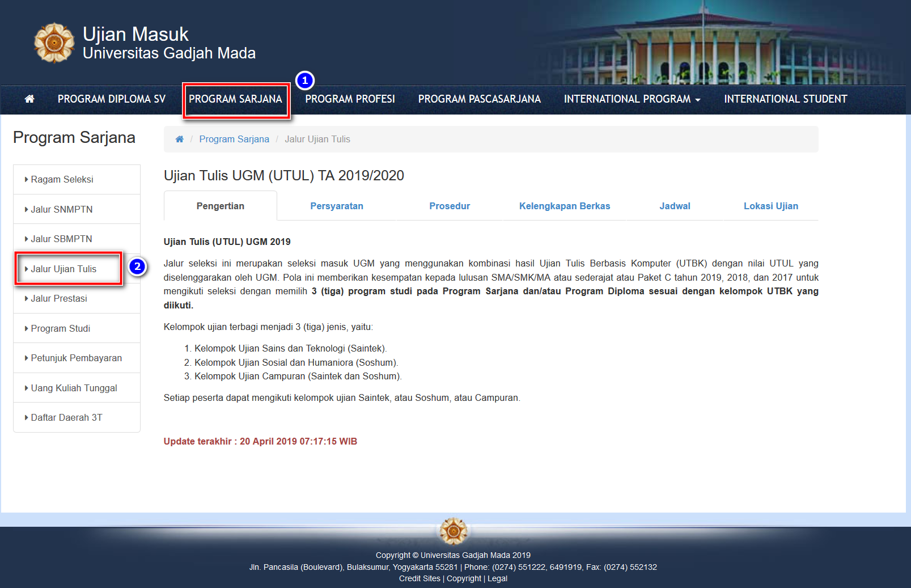Go to the Program Sarjana menu
The height and width of the screenshot is (588, 911).
click(x=235, y=99)
